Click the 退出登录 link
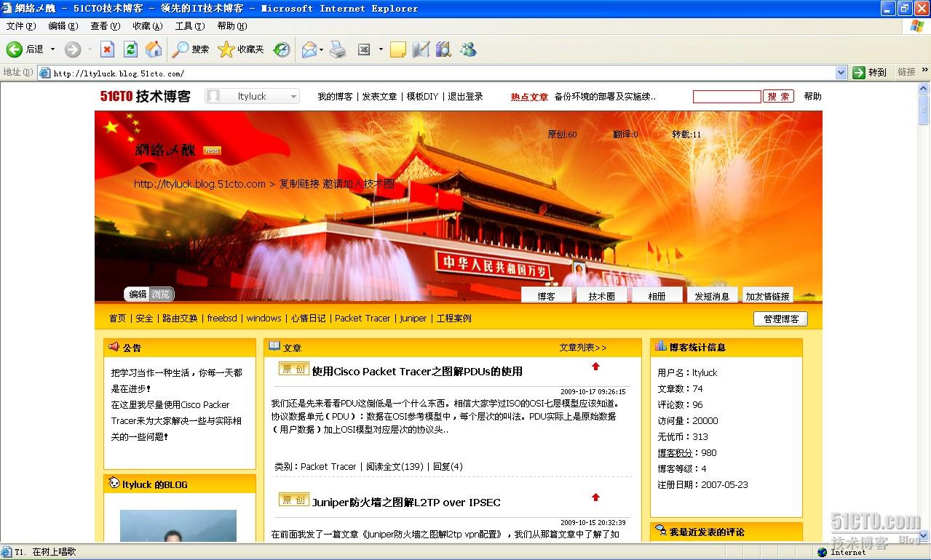Viewport: 931px width, 560px height. coord(465,96)
